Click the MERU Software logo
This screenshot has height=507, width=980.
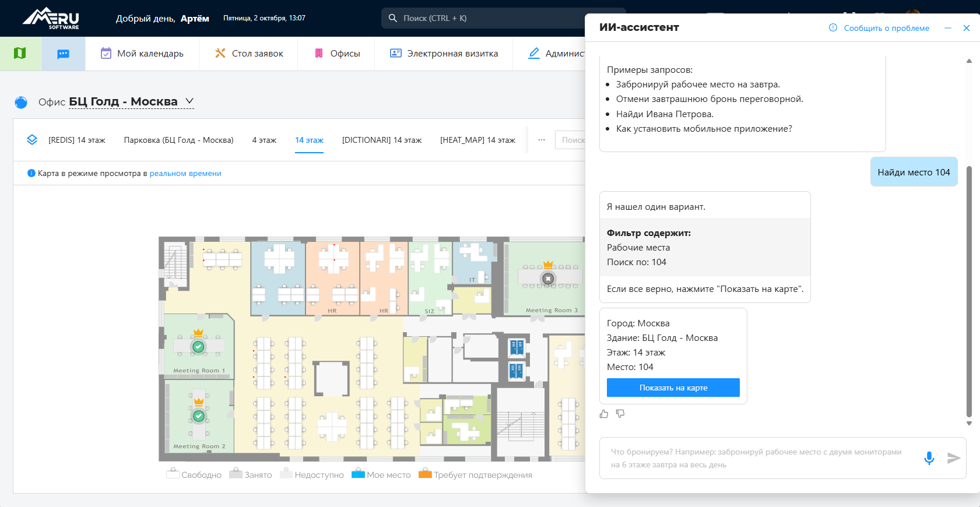click(x=51, y=18)
